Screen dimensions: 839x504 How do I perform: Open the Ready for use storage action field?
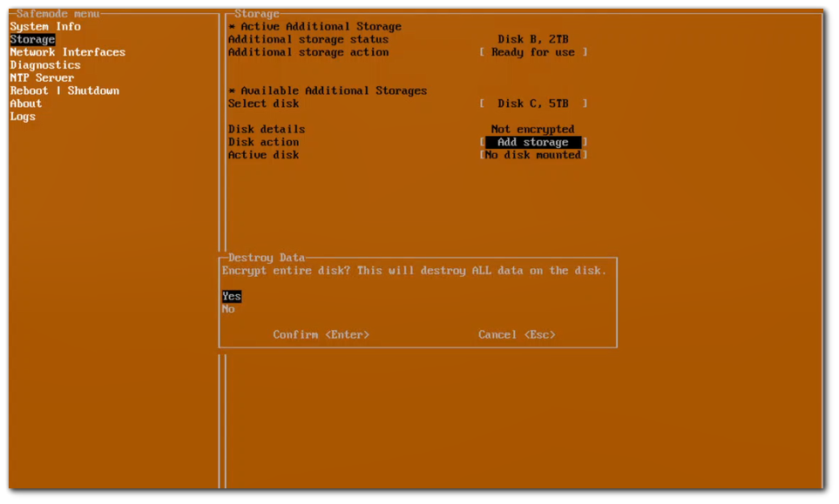click(533, 52)
